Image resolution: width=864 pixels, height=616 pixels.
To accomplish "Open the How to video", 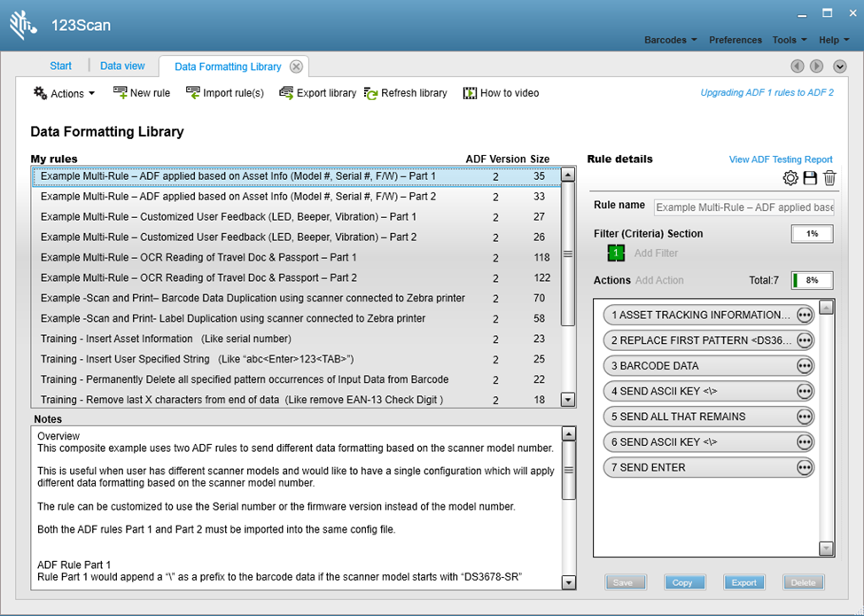I will (501, 92).
